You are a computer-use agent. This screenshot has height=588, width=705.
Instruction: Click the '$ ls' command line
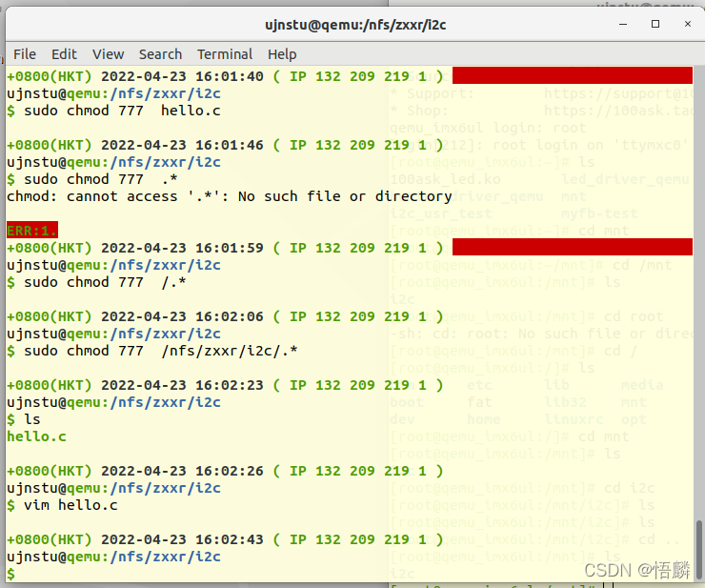(x=24, y=419)
